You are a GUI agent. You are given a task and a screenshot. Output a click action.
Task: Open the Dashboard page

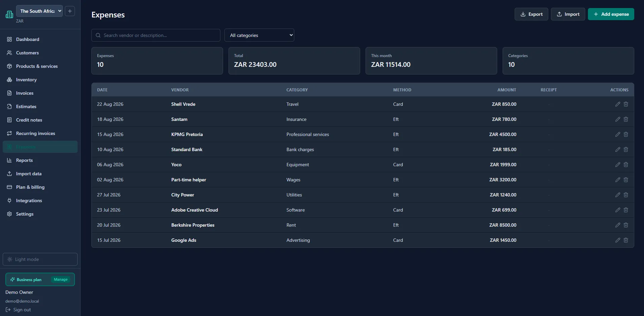(x=40, y=39)
